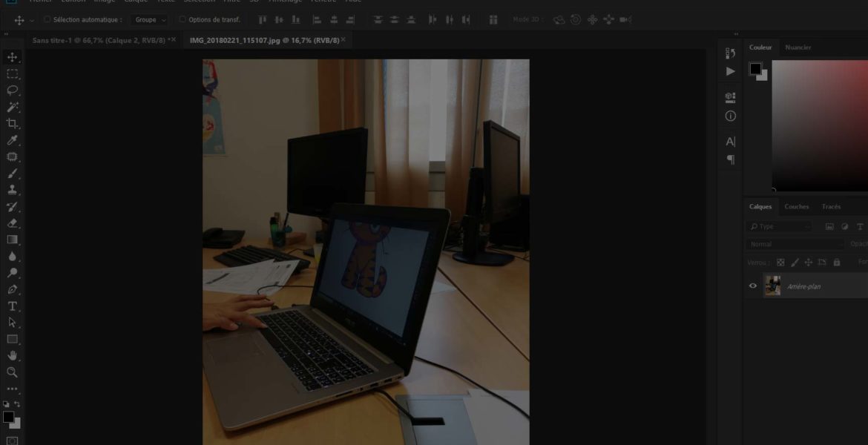
Task: Activate the Text tool in toolbar
Action: pos(13,306)
